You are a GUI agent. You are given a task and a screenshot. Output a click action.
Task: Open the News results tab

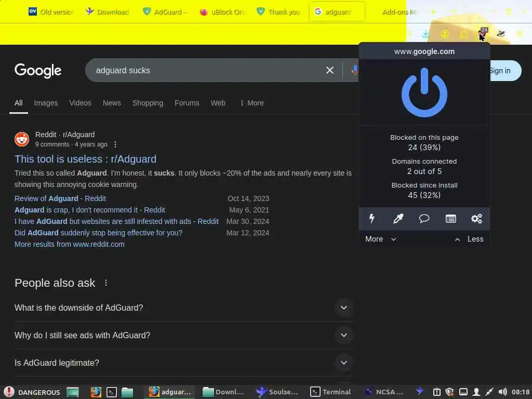pos(112,103)
